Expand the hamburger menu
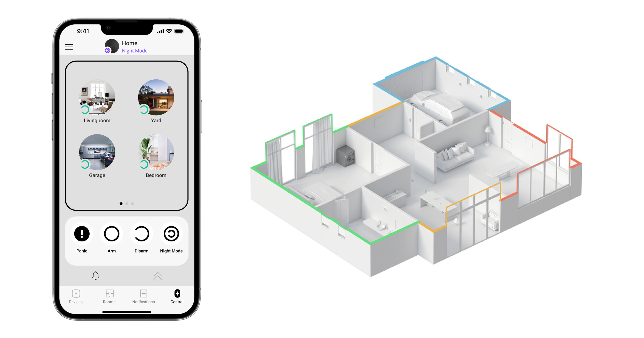This screenshot has width=644, height=338. pos(69,47)
